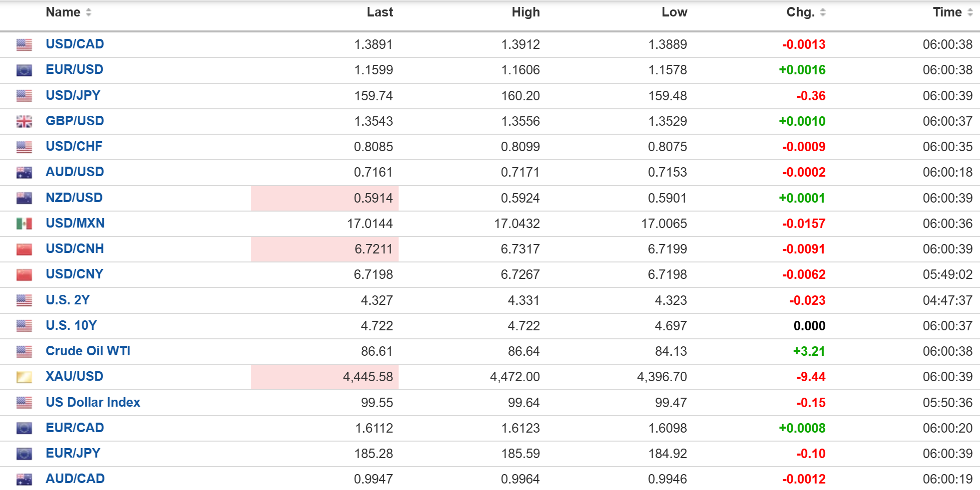This screenshot has width=980, height=490.
Task: Sort by the Time column arrows
Action: [x=970, y=12]
